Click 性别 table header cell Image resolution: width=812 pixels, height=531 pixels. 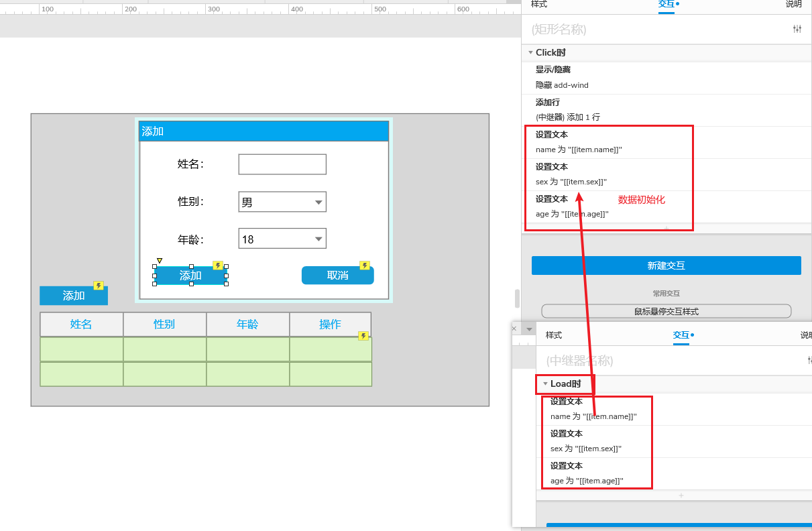pyautogui.click(x=164, y=324)
